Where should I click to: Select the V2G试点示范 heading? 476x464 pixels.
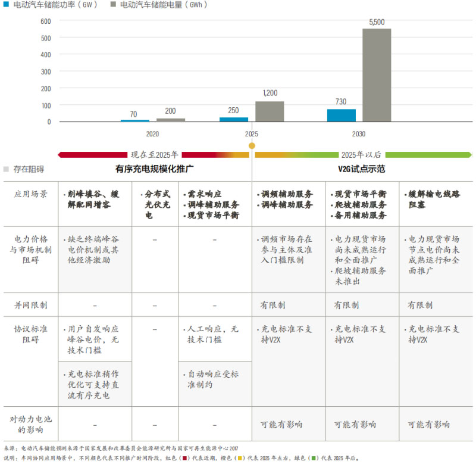coord(362,169)
